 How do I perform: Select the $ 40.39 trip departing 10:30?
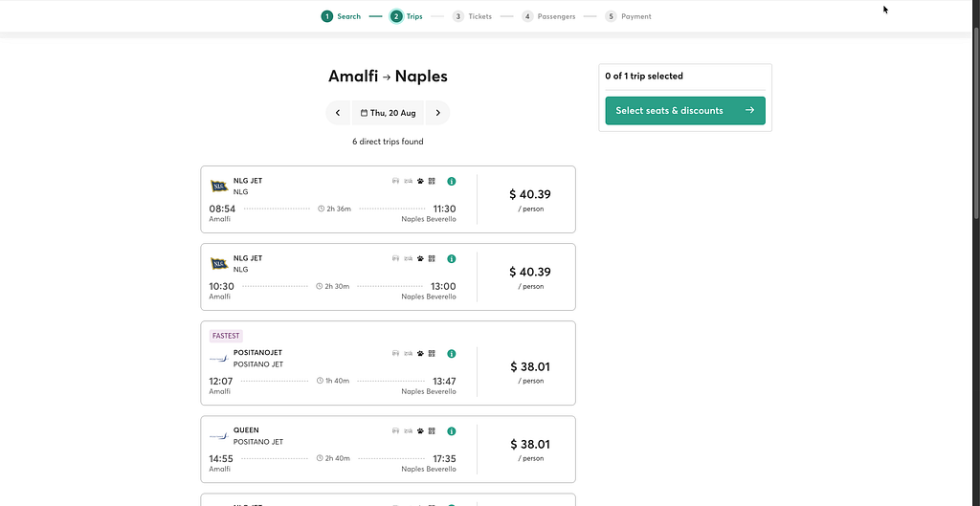coord(388,276)
